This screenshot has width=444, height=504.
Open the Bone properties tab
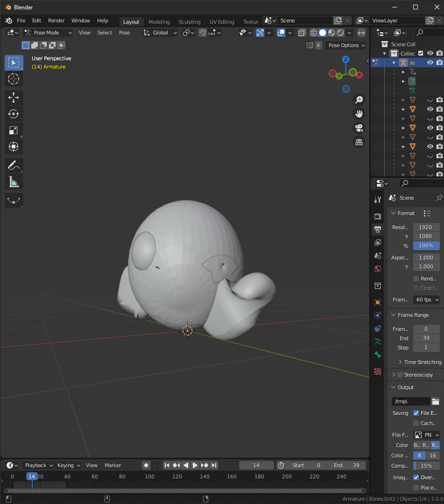pos(378,355)
